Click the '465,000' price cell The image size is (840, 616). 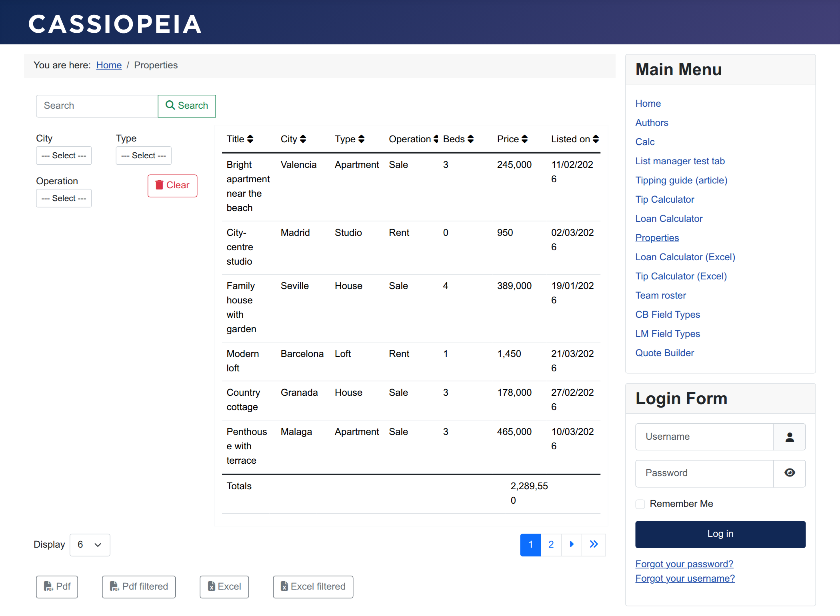pyautogui.click(x=514, y=432)
